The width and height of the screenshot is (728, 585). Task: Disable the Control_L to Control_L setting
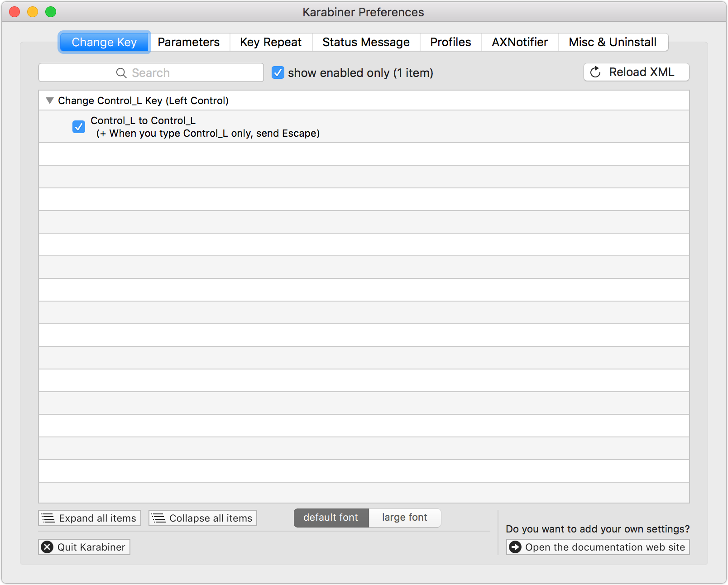[79, 126]
